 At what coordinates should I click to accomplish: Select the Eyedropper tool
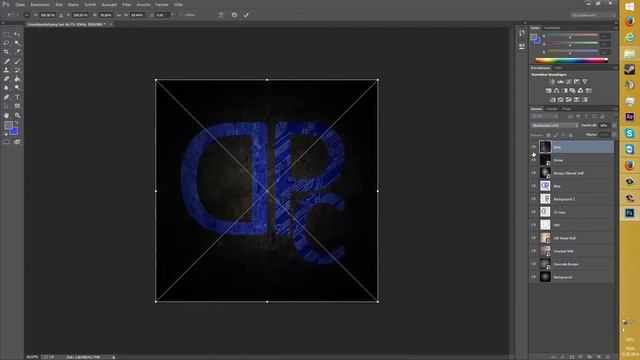17,52
